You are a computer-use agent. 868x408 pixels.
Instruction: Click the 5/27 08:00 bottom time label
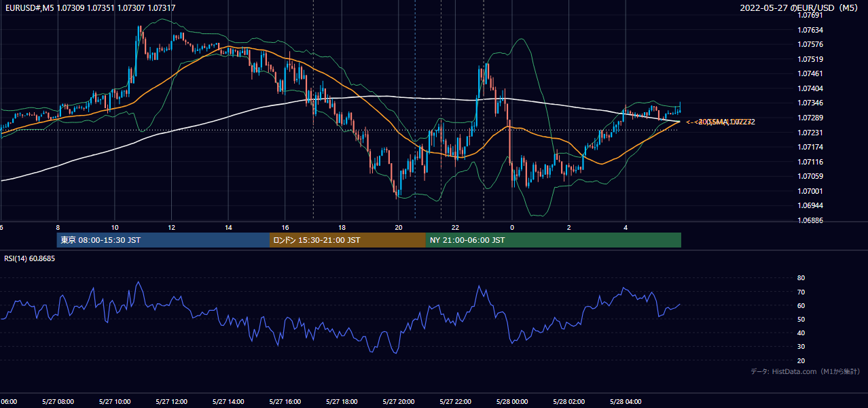[58, 402]
